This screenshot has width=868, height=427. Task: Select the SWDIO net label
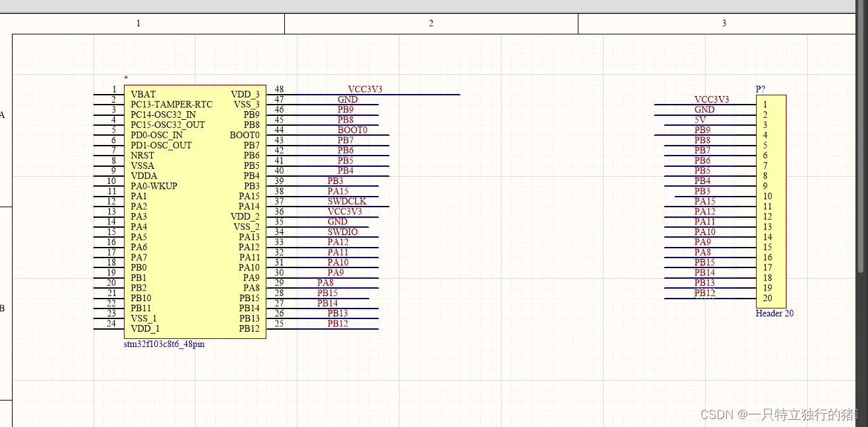(x=343, y=232)
